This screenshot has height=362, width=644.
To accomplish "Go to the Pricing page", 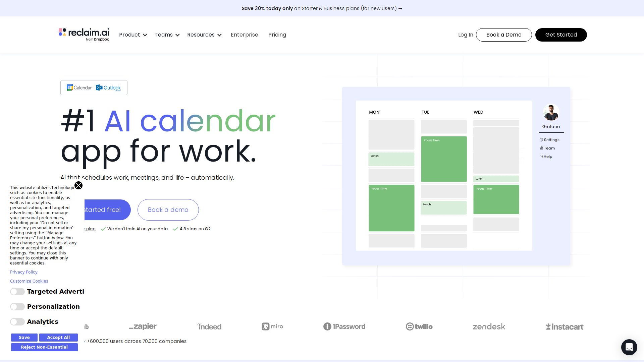I will tap(277, 35).
